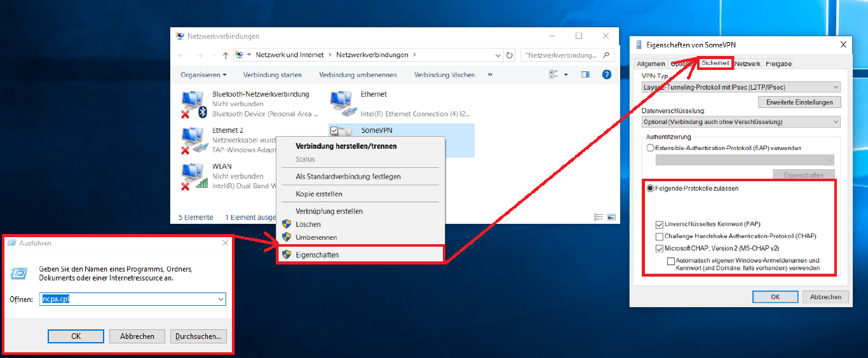The width and height of the screenshot is (868, 358).
Task: Select the Ethernet 2 adapter icon
Action: pyautogui.click(x=192, y=139)
